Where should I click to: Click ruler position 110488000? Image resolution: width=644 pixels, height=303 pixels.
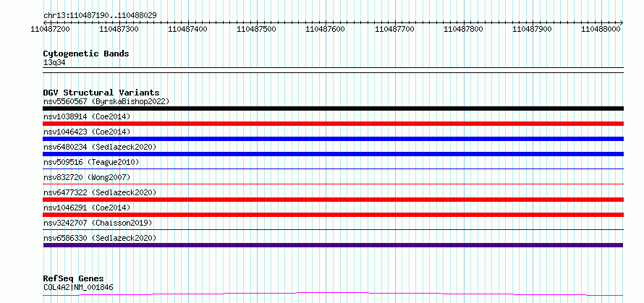pos(602,29)
